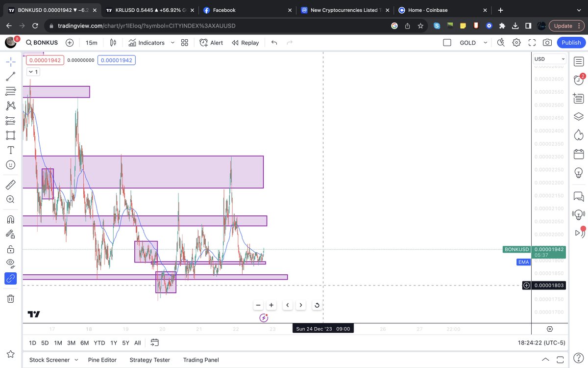Switch to the Pine Editor tab

pos(102,360)
